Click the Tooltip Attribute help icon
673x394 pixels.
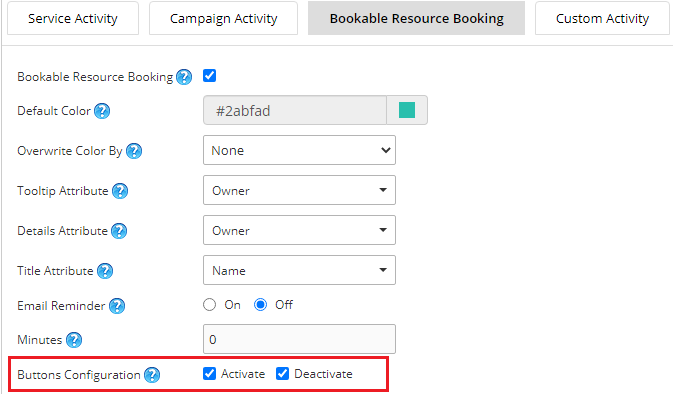(x=120, y=191)
